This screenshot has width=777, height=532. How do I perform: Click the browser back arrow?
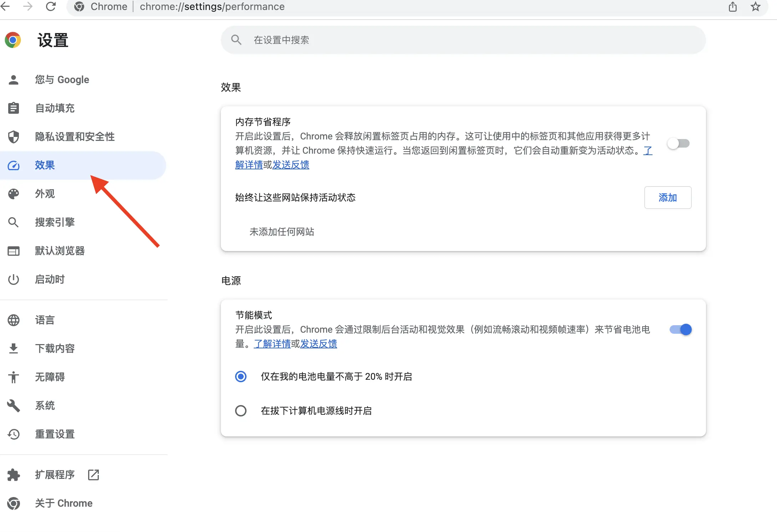tap(5, 6)
